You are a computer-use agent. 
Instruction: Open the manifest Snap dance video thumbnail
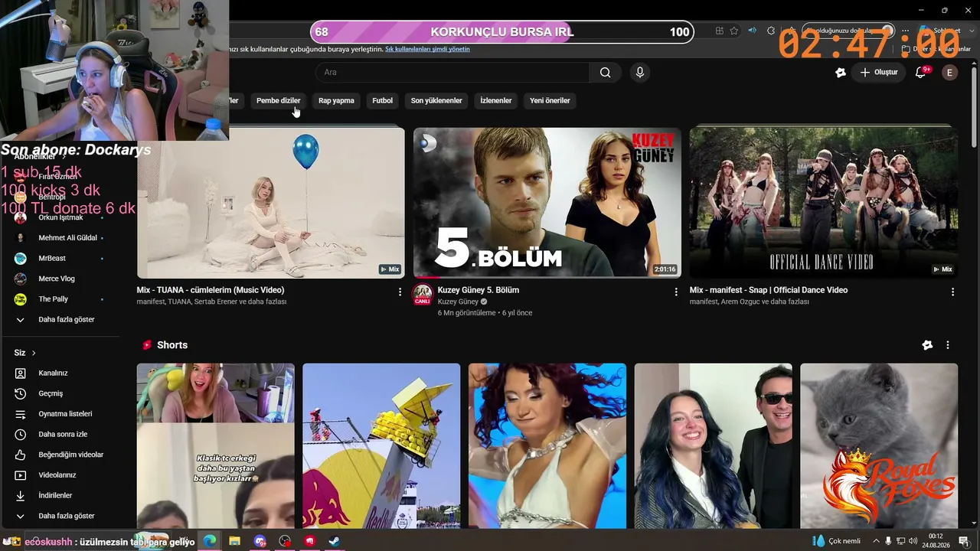pos(824,202)
